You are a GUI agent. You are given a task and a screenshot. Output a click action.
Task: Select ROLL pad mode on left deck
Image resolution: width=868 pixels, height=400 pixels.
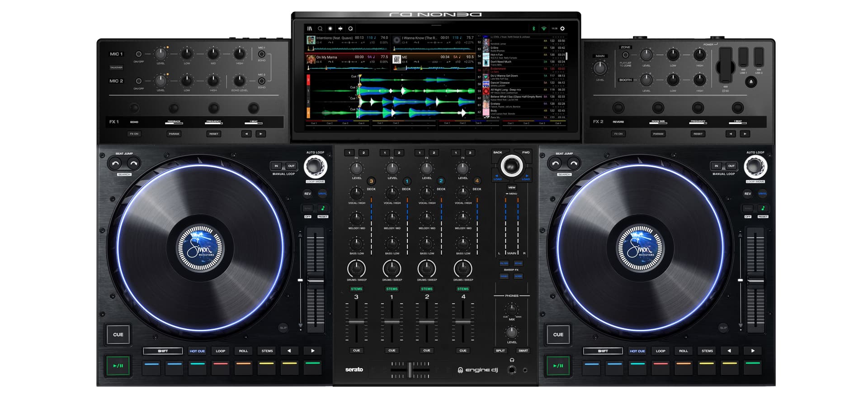click(243, 351)
